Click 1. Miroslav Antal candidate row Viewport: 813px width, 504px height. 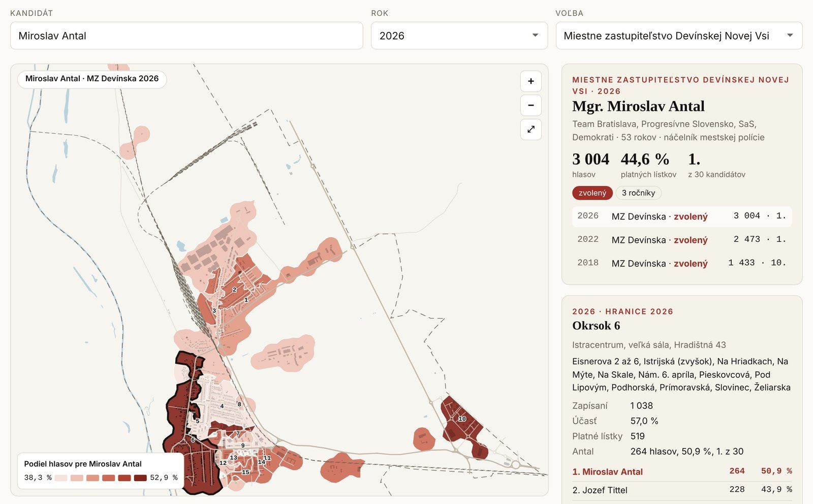(682, 471)
